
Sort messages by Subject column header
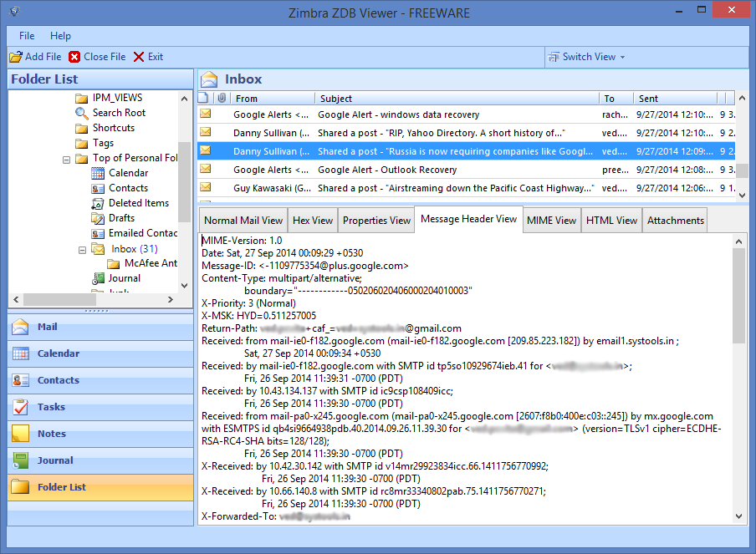click(x=457, y=99)
